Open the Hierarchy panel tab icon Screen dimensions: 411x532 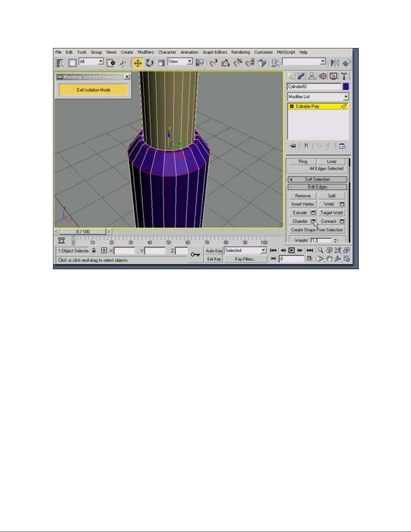pos(312,77)
